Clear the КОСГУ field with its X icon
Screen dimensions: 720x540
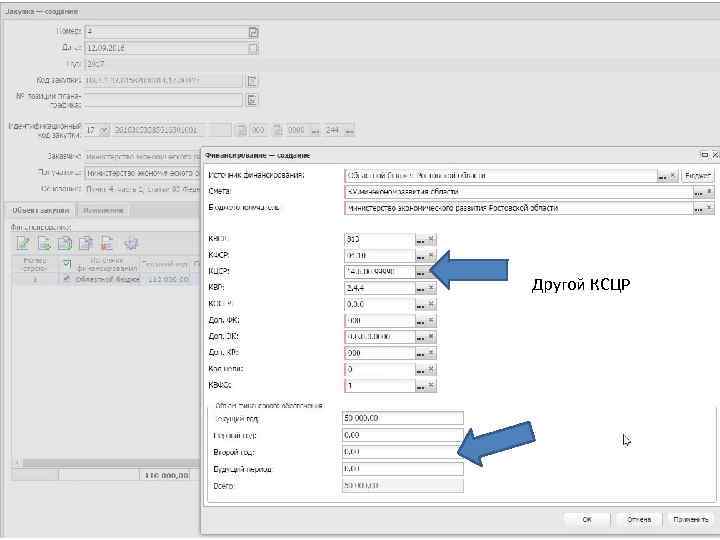point(431,304)
